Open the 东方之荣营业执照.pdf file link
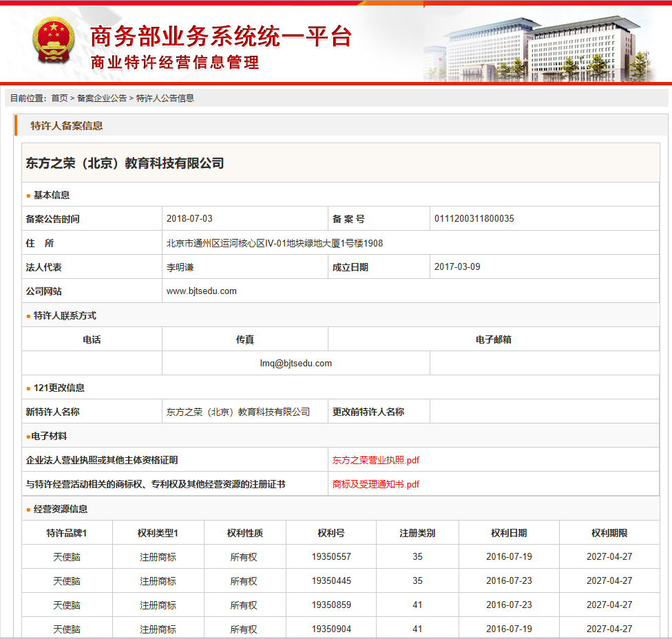This screenshot has height=639, width=672. point(376,460)
